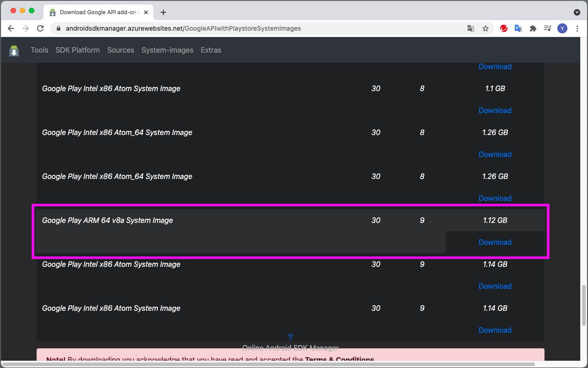This screenshot has width=588, height=368.
Task: Open the Tools menu in the site navbar
Action: pyautogui.click(x=39, y=50)
